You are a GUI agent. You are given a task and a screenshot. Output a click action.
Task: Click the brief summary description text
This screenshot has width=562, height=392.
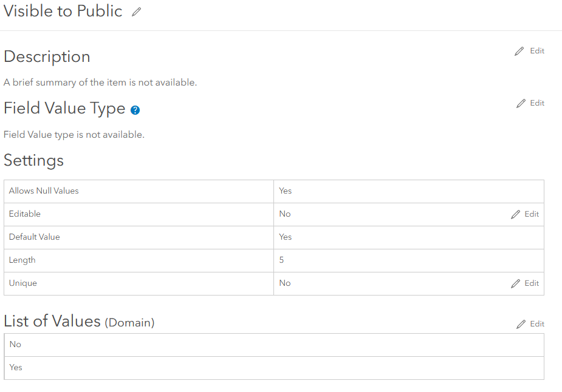100,83
